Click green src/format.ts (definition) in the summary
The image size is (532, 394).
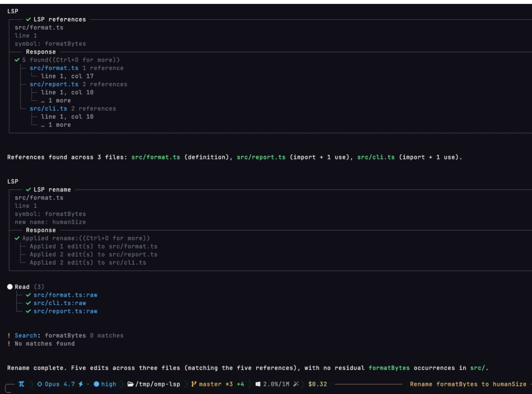click(x=156, y=157)
